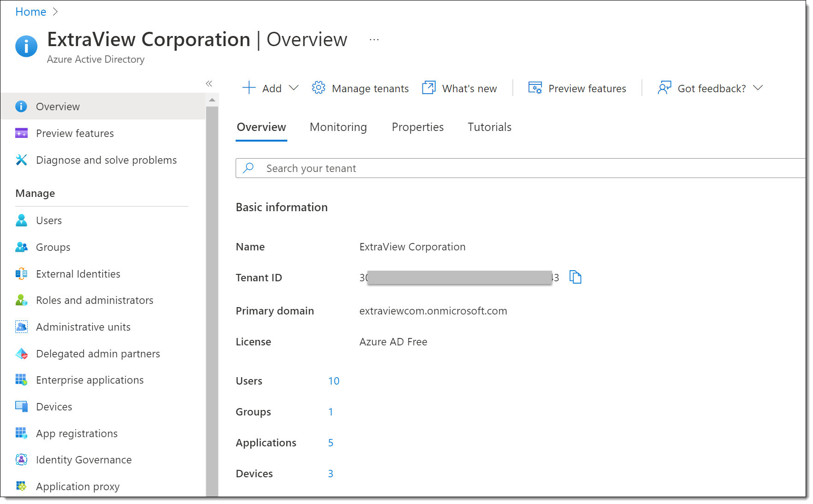Collapse the sidebar with double chevron

click(209, 83)
